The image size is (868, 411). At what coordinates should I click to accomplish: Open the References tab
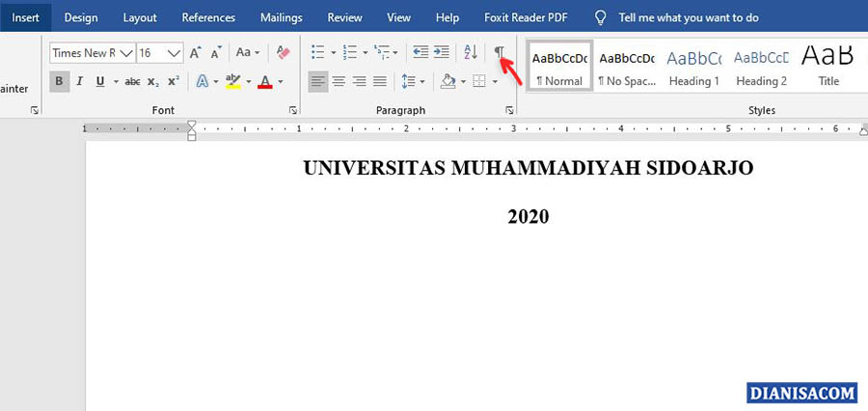pos(208,17)
